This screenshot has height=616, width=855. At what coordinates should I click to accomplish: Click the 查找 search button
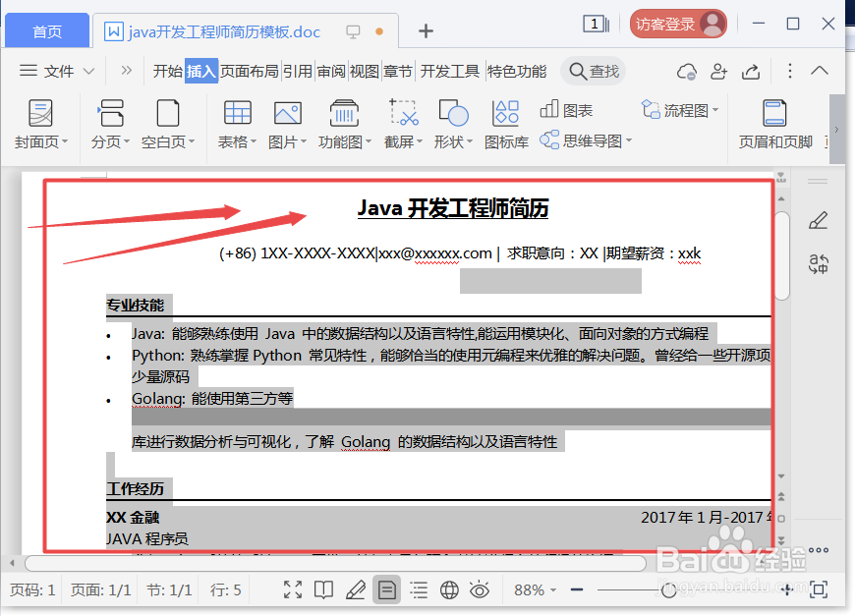(x=594, y=71)
